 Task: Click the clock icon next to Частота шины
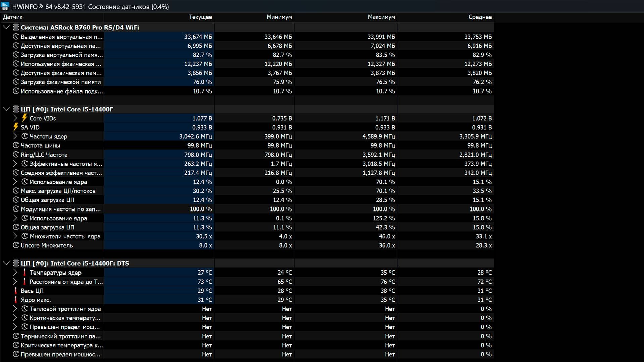[15, 145]
